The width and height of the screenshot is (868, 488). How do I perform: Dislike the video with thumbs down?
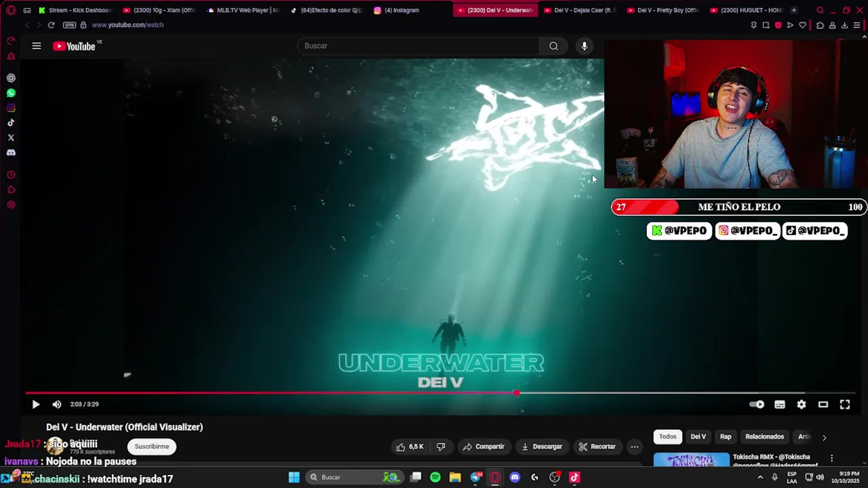[441, 447]
